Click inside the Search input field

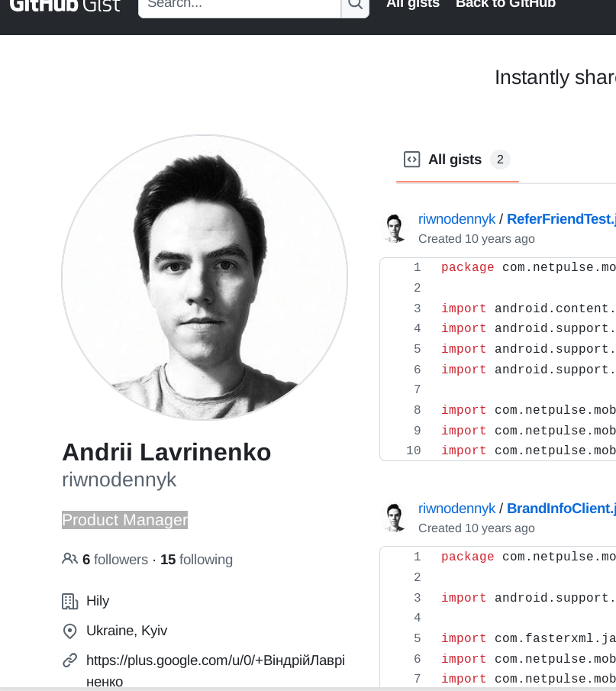point(239,5)
